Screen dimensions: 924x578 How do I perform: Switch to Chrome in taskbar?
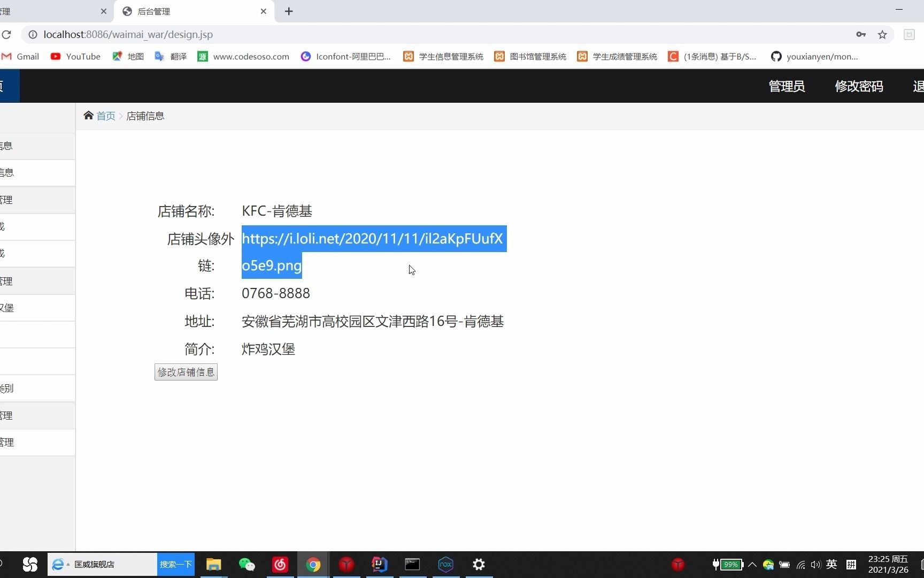pyautogui.click(x=313, y=565)
